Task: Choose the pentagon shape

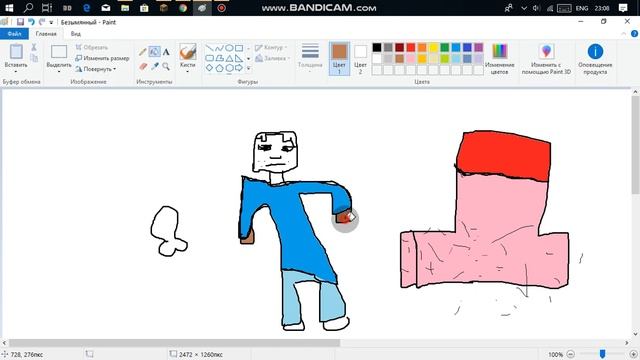Action: [x=220, y=68]
